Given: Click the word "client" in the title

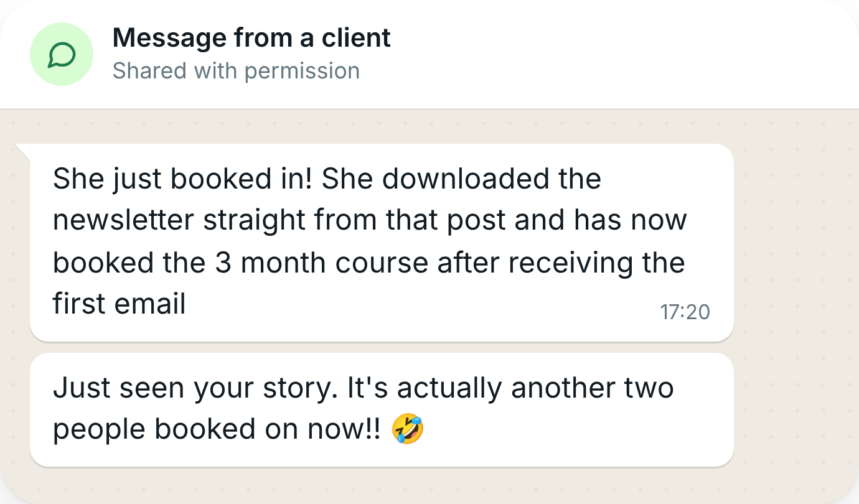Looking at the screenshot, I should 356,38.
